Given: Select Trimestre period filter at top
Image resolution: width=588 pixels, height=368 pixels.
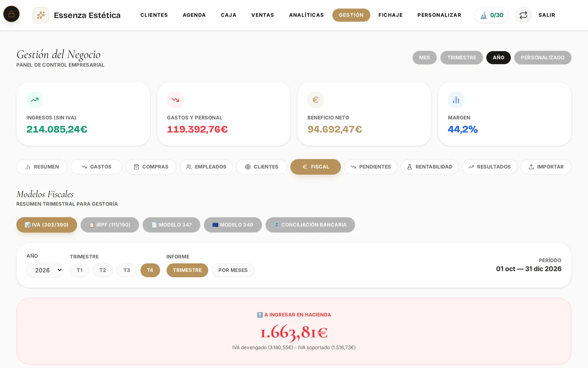Looking at the screenshot, I should [x=462, y=58].
